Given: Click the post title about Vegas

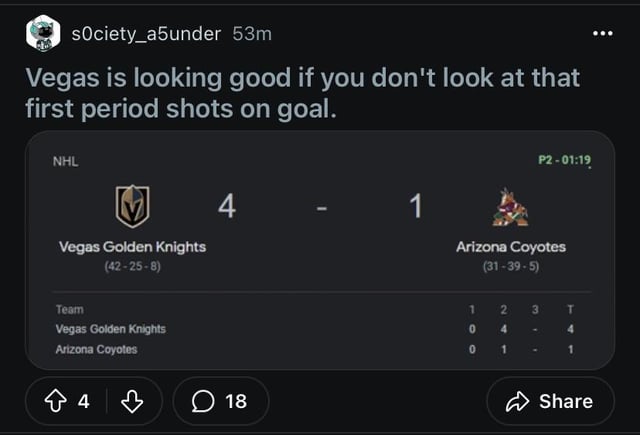Looking at the screenshot, I should [302, 93].
